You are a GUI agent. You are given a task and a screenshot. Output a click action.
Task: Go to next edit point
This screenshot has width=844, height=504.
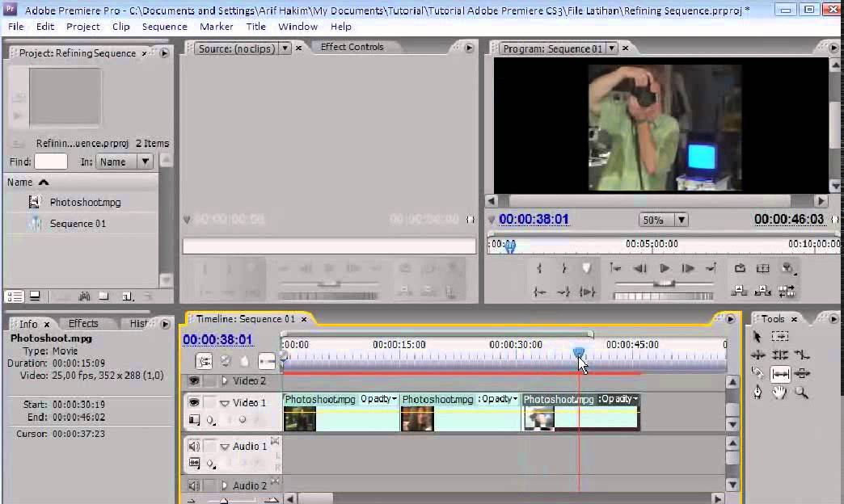coord(711,268)
